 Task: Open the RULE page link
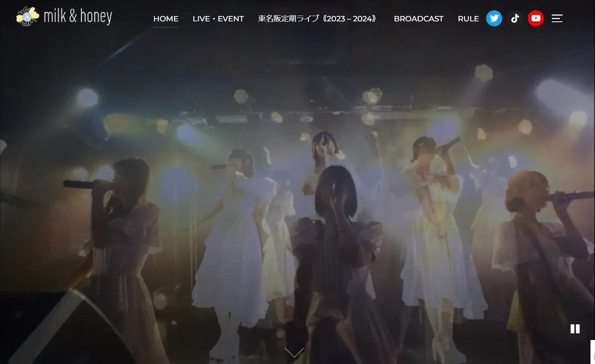point(468,19)
